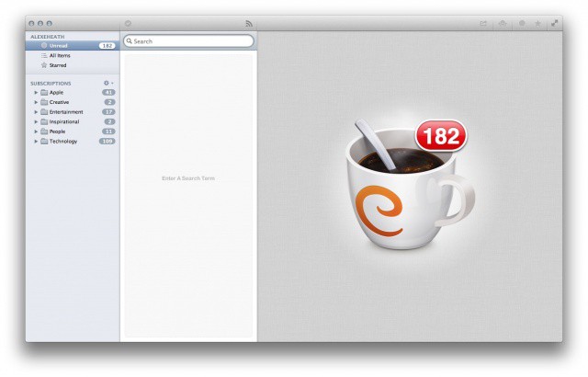The width and height of the screenshot is (588, 377).
Task: Show All Items in sidebar
Action: [x=61, y=55]
